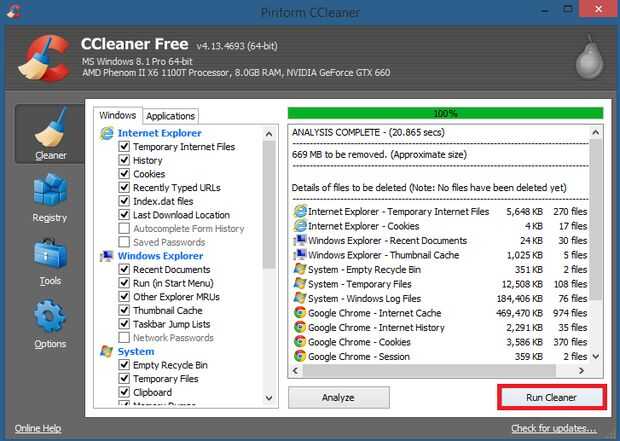Toggle Index.dat files checkbox

pyautogui.click(x=124, y=201)
